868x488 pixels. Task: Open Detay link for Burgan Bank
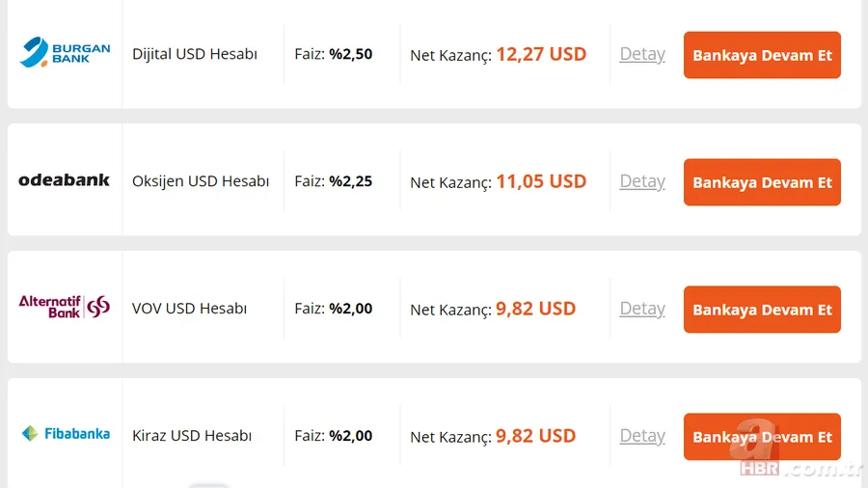click(x=642, y=54)
